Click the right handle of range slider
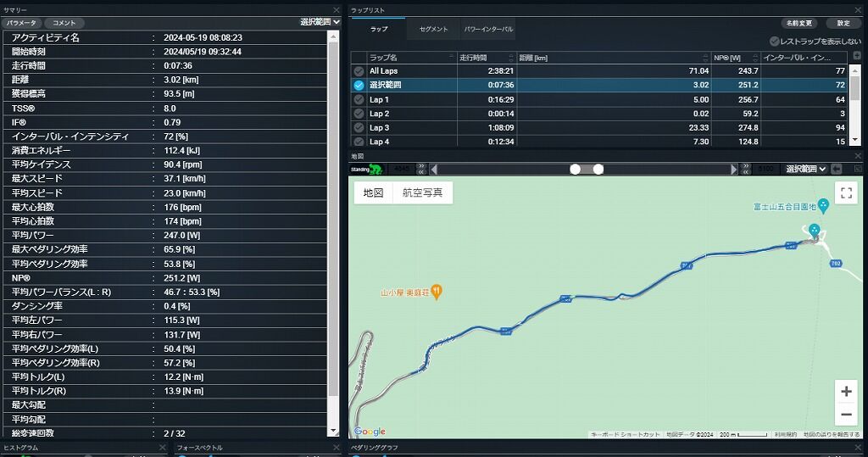 pyautogui.click(x=598, y=169)
